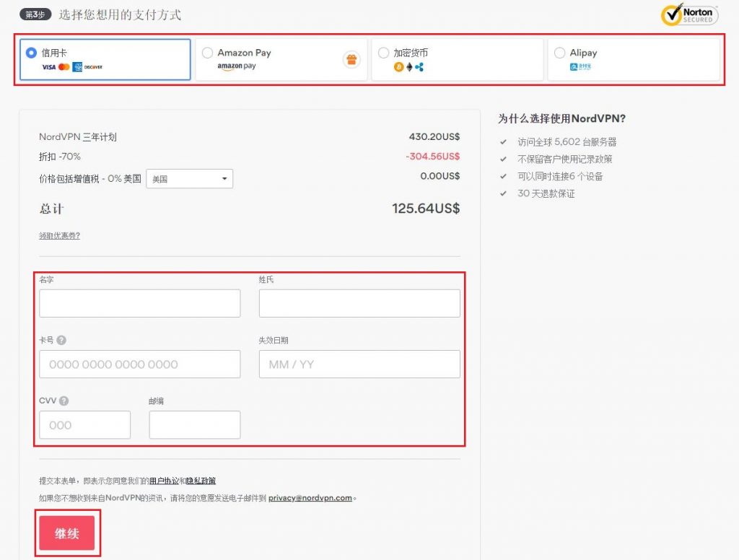739x560 pixels.
Task: Click the 邮编 postal code field
Action: (x=195, y=425)
